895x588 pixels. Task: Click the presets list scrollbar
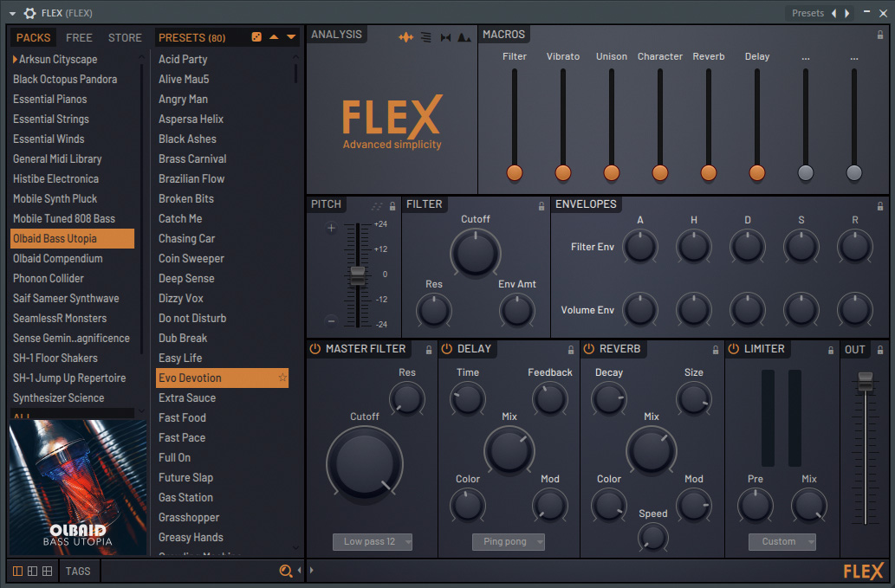[295, 73]
